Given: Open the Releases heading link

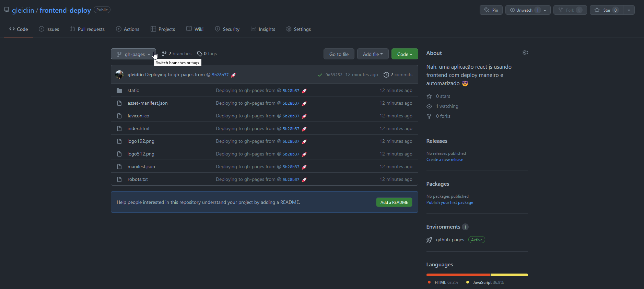Looking at the screenshot, I should (x=437, y=141).
